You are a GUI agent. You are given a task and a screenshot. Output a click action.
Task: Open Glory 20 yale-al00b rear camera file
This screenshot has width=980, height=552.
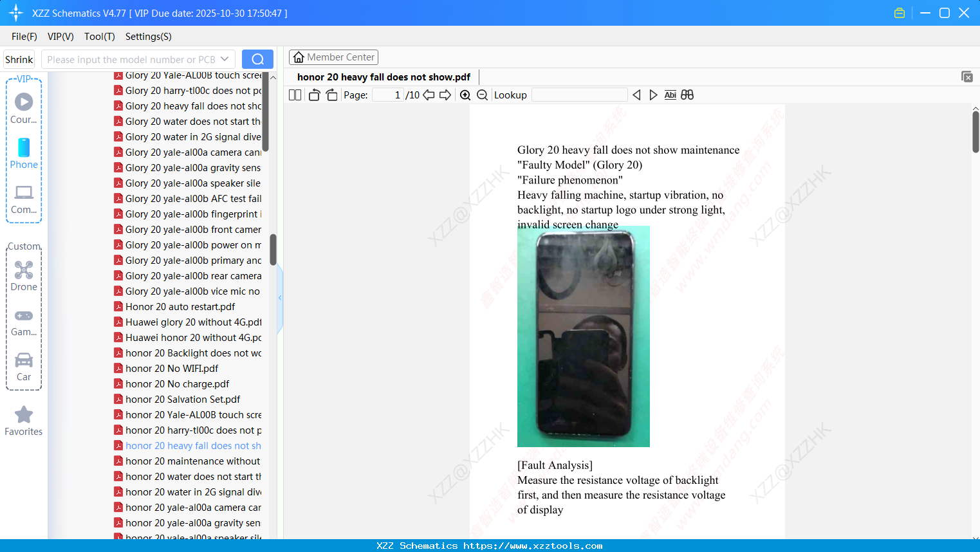[188, 276]
